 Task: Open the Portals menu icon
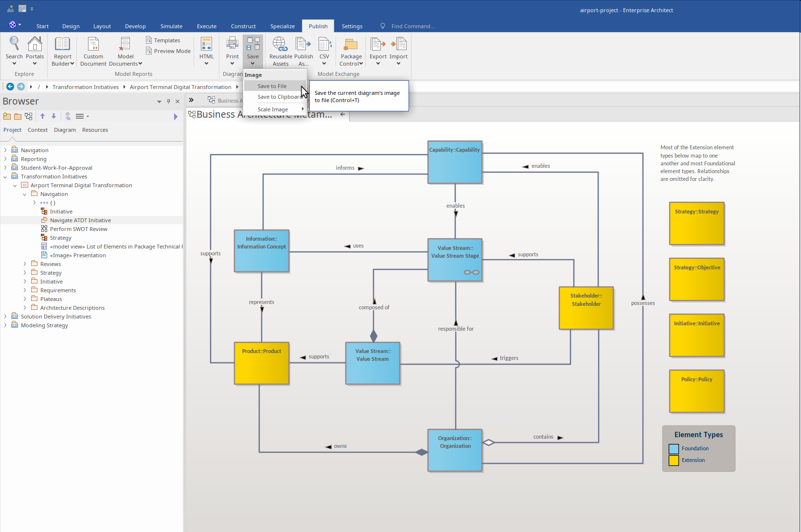click(x=35, y=50)
